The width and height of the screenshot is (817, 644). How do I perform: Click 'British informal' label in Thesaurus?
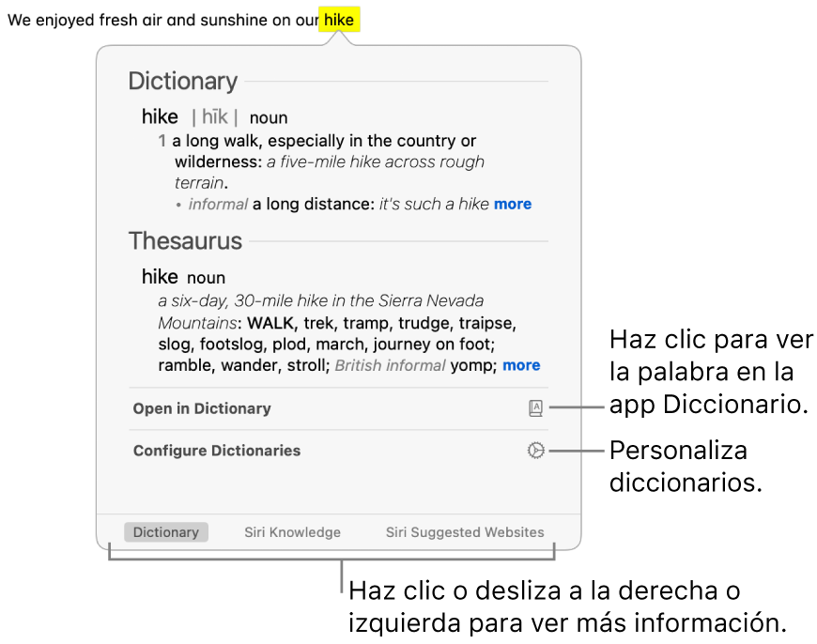390,365
